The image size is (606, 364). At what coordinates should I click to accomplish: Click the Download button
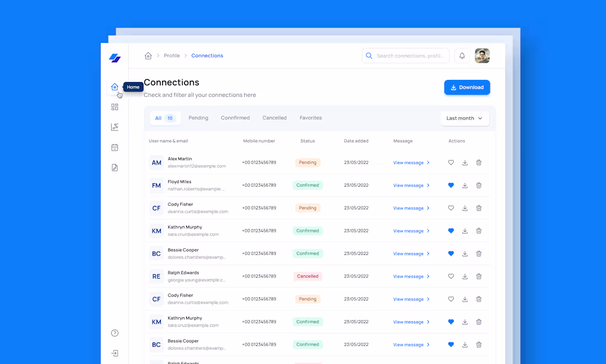pos(467,87)
